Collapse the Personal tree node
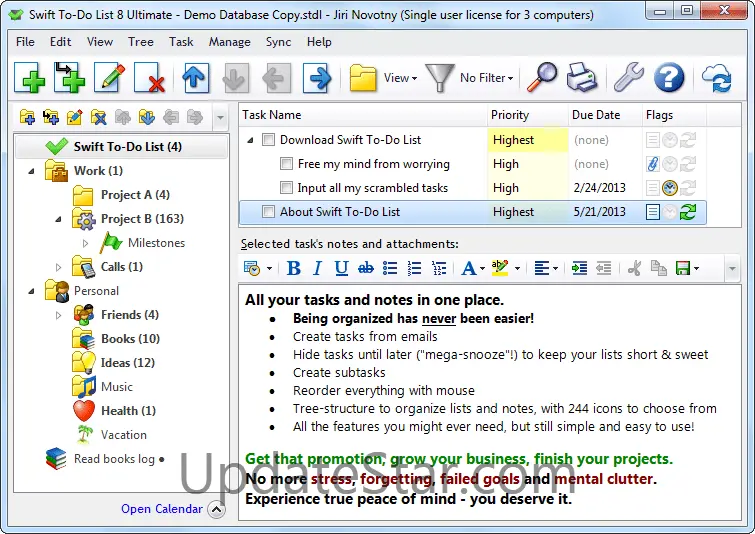This screenshot has height=534, width=755. tap(32, 291)
